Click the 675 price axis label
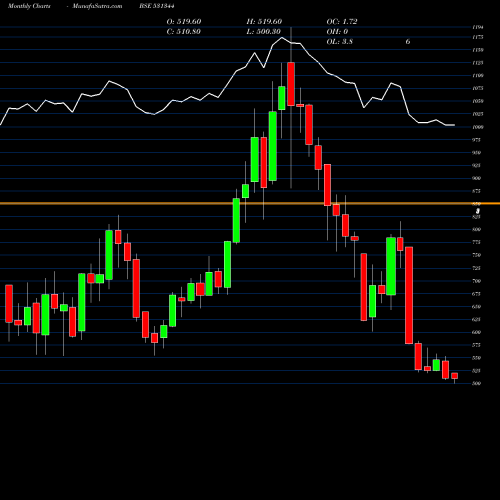Image resolution: width=500 pixels, height=500 pixels. pyautogui.click(x=477, y=294)
